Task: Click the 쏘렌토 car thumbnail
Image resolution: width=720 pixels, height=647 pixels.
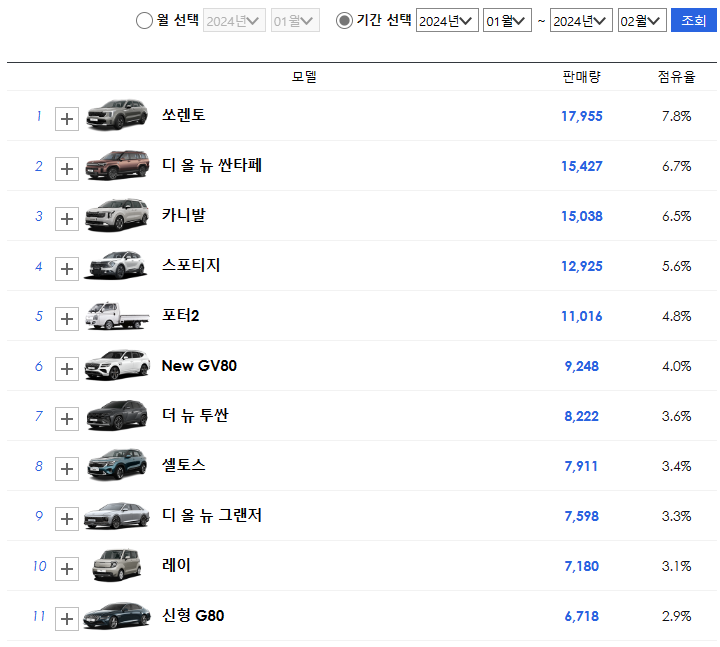Action: pos(117,115)
